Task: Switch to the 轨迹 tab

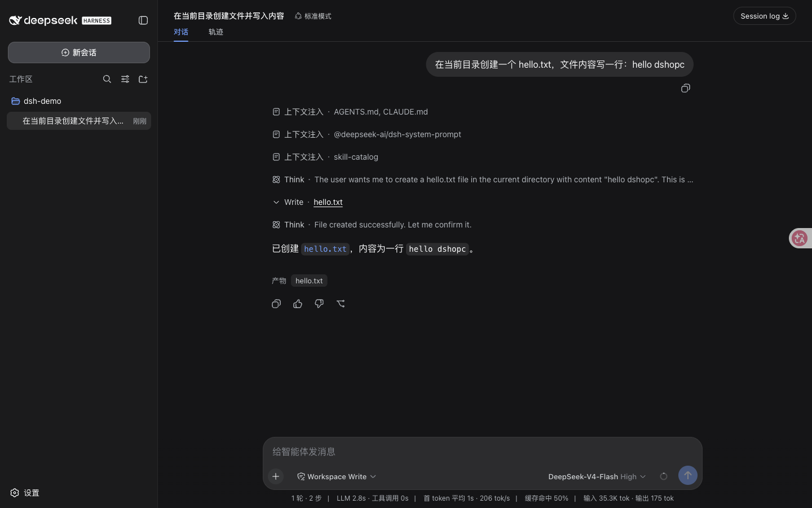Action: pos(216,32)
